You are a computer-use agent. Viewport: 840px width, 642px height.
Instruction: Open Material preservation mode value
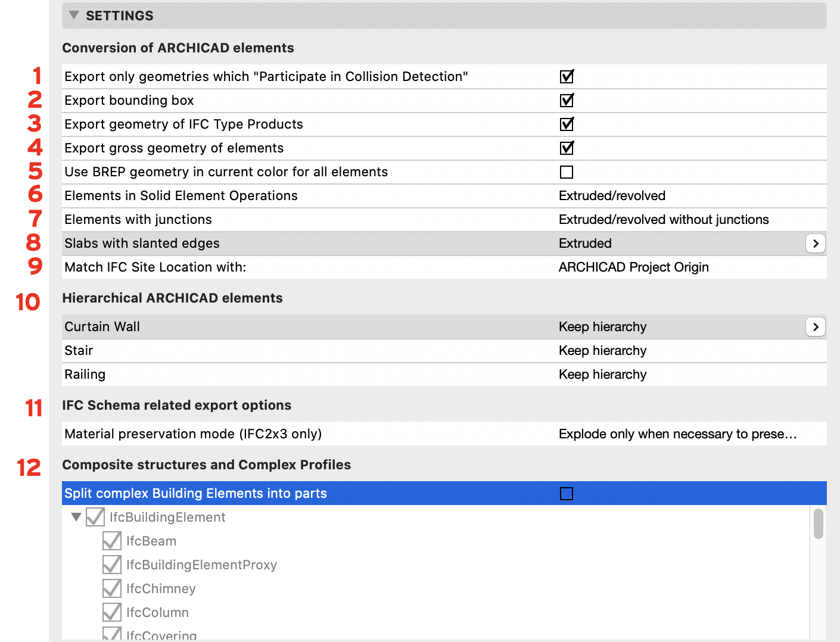point(677,434)
